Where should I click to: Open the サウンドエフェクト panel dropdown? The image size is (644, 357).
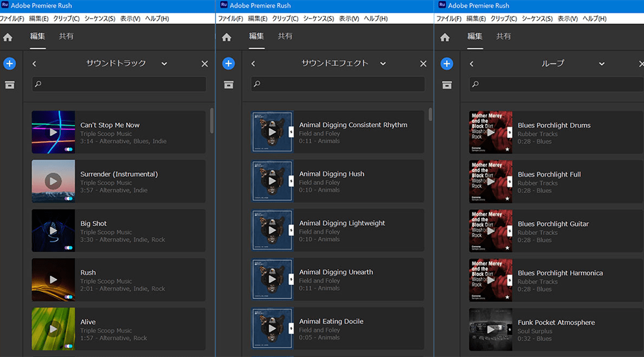383,63
